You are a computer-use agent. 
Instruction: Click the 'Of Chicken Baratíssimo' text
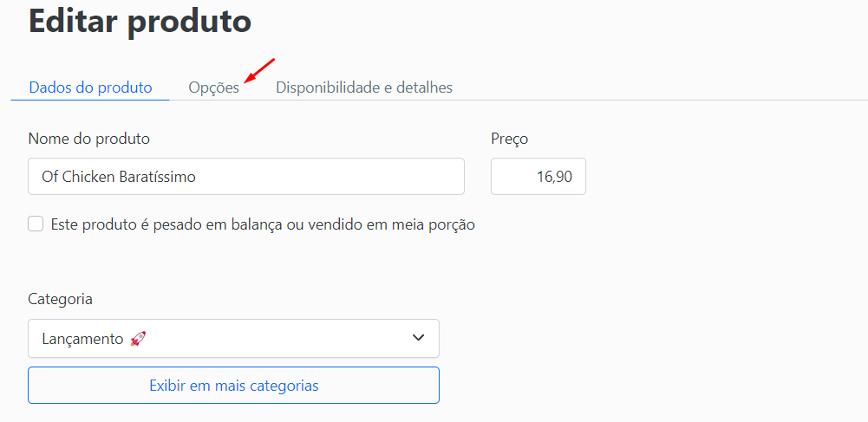(119, 177)
